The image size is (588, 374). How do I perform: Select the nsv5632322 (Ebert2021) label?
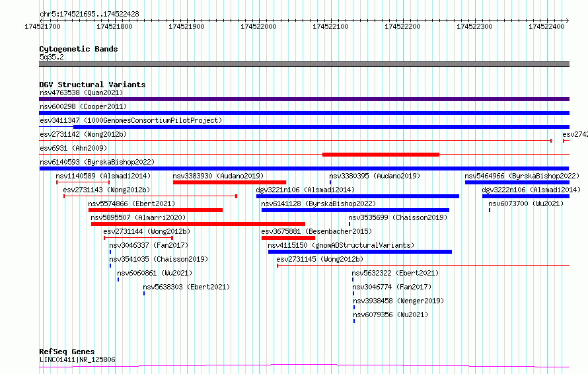point(395,273)
